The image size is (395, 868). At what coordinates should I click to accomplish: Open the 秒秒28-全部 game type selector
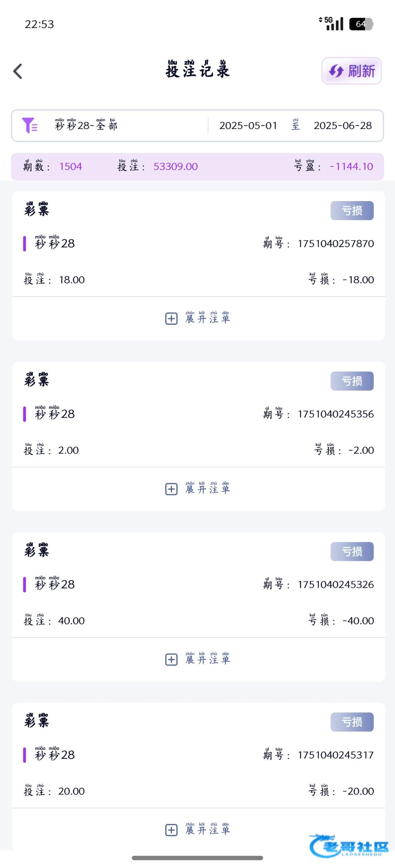point(86,125)
